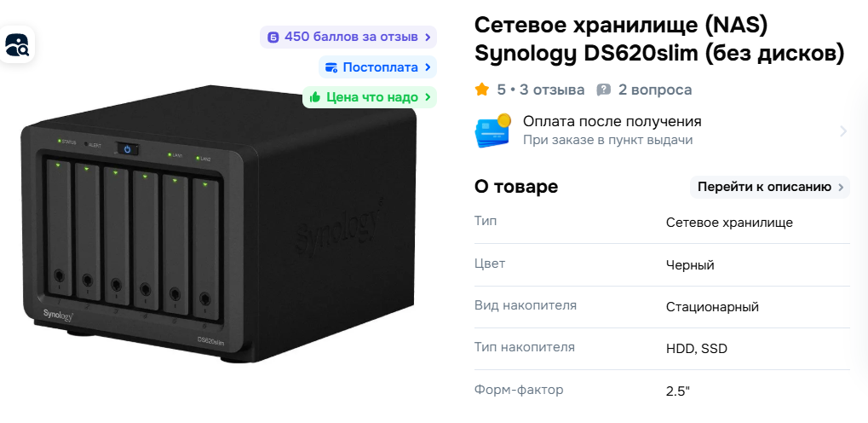Open the gray chevron beside 'Оплата после получения'

843,131
